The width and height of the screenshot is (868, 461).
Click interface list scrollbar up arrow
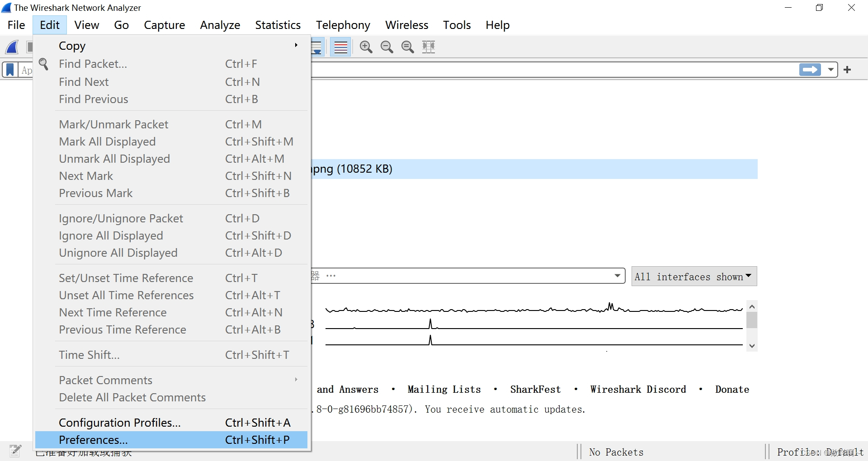tap(752, 306)
